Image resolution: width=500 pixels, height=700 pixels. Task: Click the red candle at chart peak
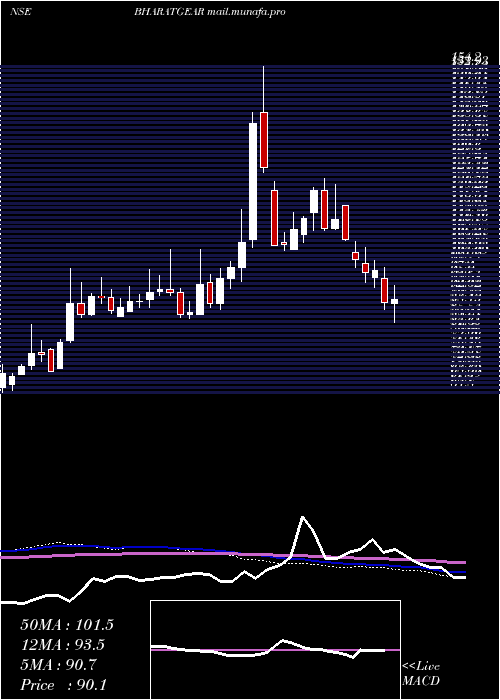pos(264,140)
